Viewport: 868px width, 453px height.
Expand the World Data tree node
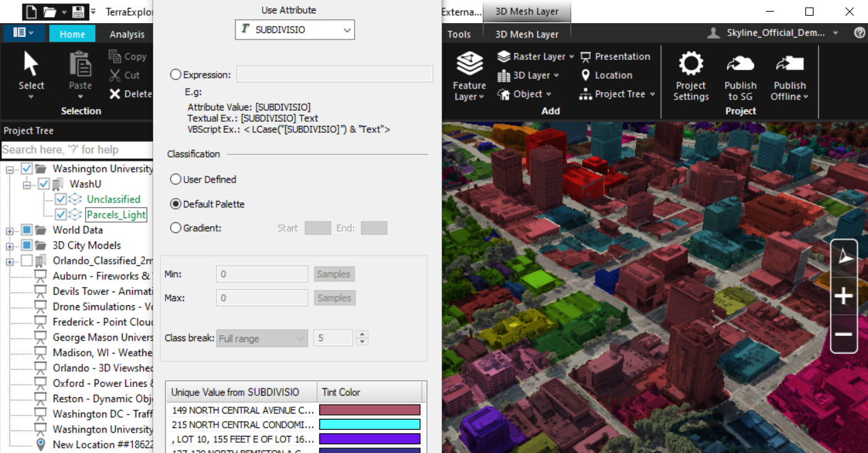click(x=10, y=230)
